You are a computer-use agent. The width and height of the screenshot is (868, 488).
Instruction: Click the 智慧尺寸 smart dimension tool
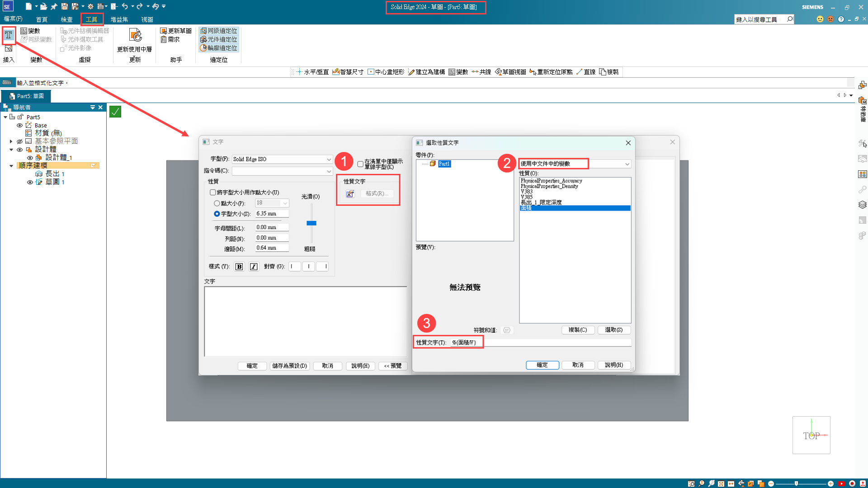pyautogui.click(x=348, y=72)
